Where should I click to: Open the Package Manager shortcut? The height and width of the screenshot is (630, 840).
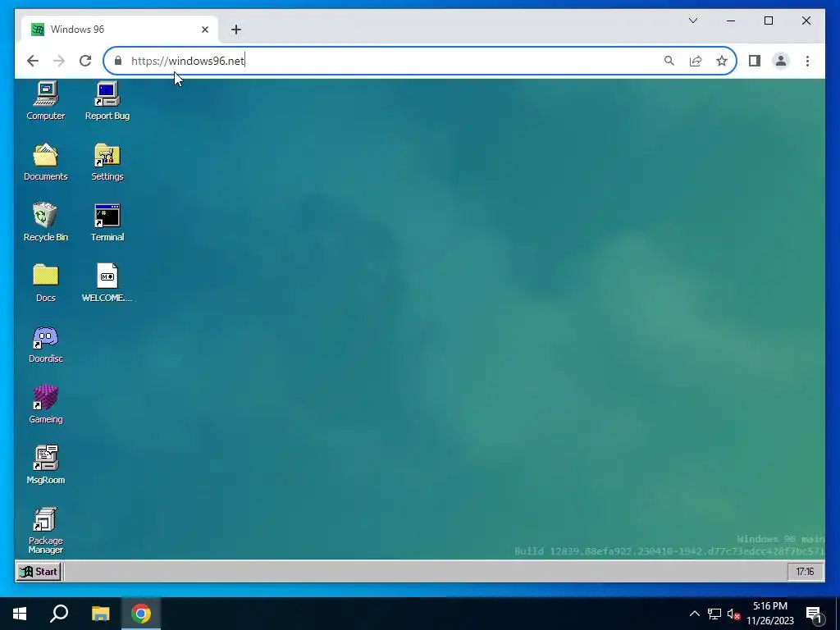point(46,531)
